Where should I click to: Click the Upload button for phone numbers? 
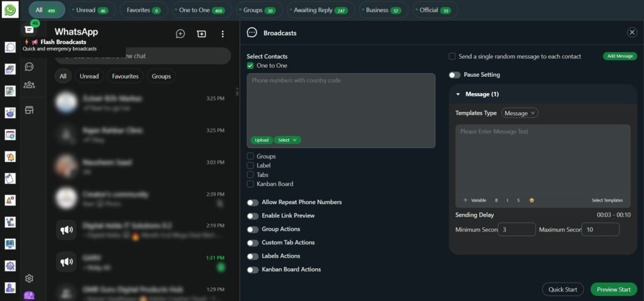(x=262, y=140)
